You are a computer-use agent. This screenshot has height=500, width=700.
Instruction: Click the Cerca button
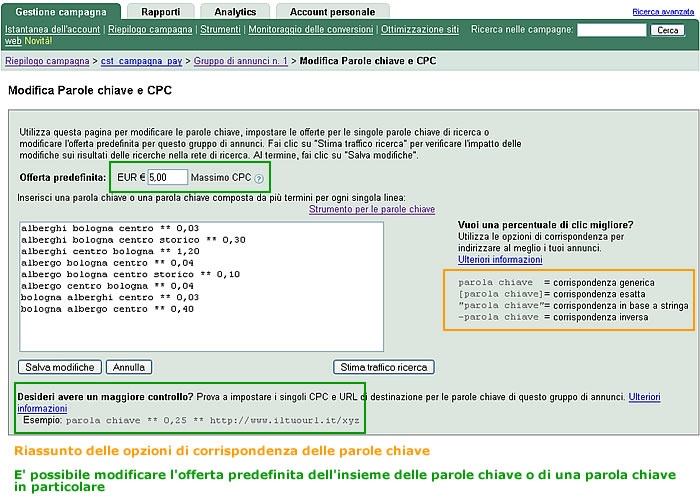coord(667,30)
